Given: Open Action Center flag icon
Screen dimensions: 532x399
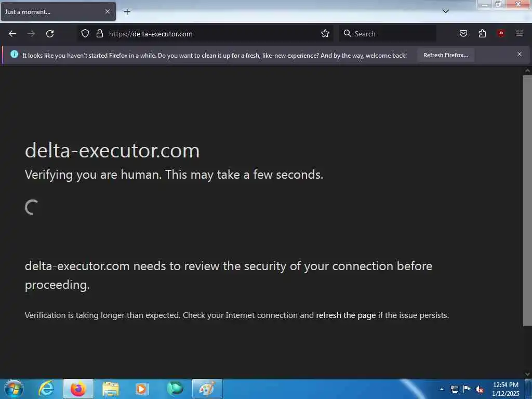Looking at the screenshot, I should click(x=467, y=389).
